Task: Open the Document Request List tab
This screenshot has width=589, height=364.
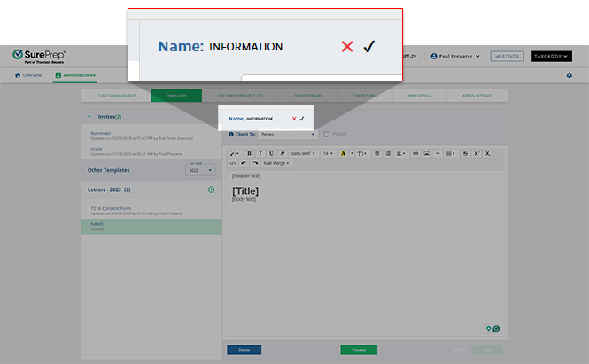Action: 240,96
